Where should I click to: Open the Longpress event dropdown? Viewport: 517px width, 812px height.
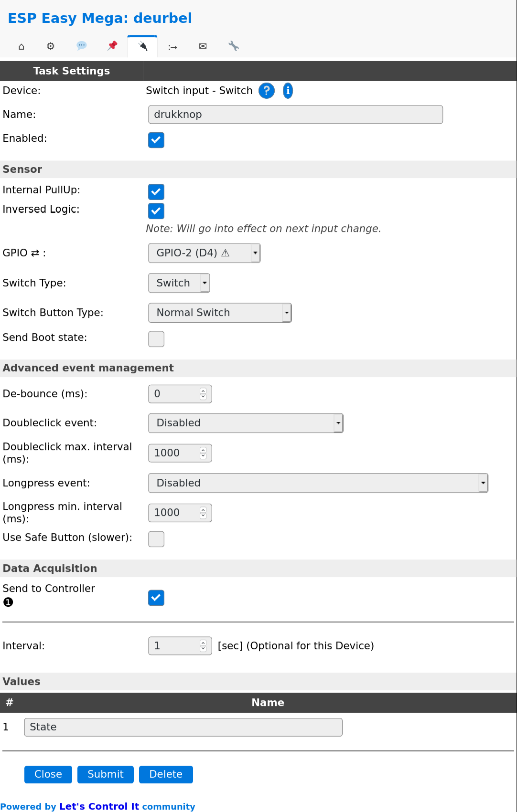point(318,483)
